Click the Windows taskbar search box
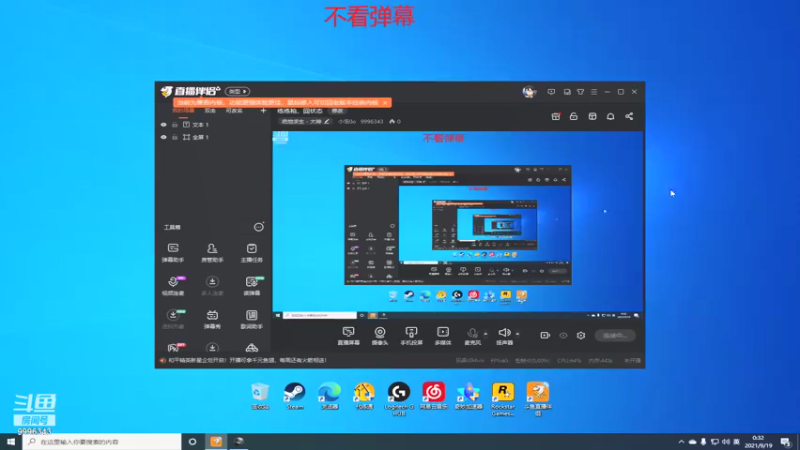Screen dimensions: 800x450 coord(102,442)
